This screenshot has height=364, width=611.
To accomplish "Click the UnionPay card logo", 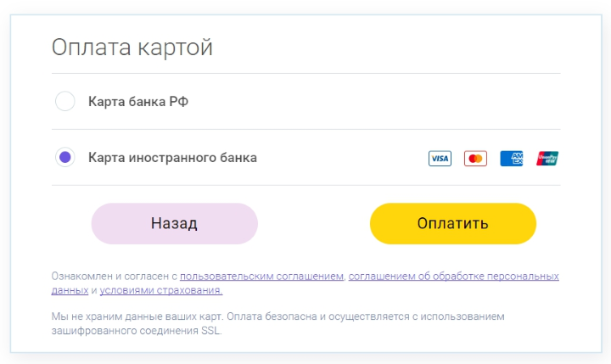I will 547,159.
